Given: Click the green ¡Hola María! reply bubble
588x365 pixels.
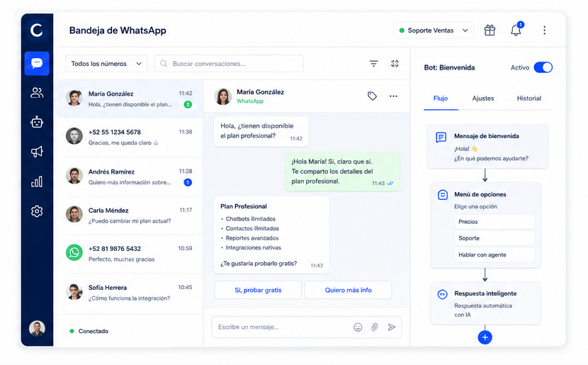Looking at the screenshot, I should tap(342, 172).
